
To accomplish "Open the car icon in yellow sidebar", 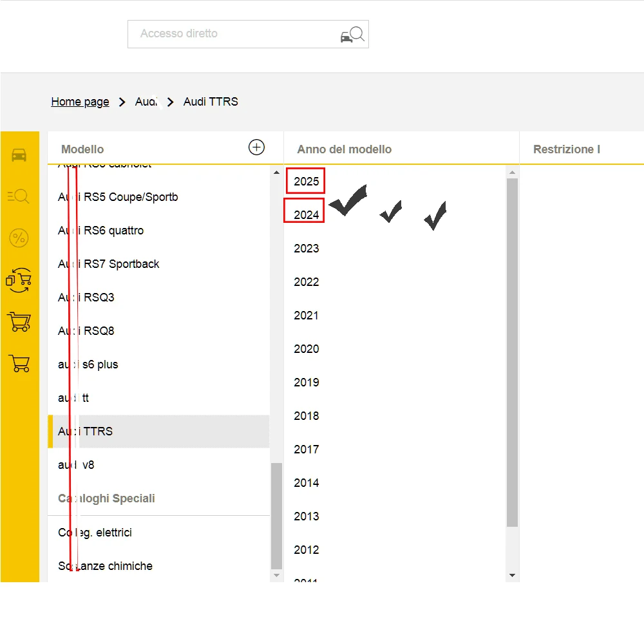I will coord(19,155).
